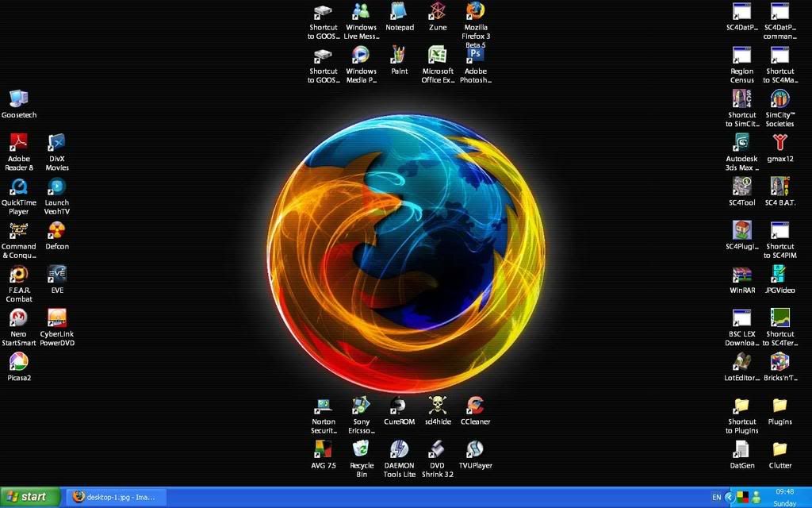Select Shortcut to SimCity icon

coord(741,98)
